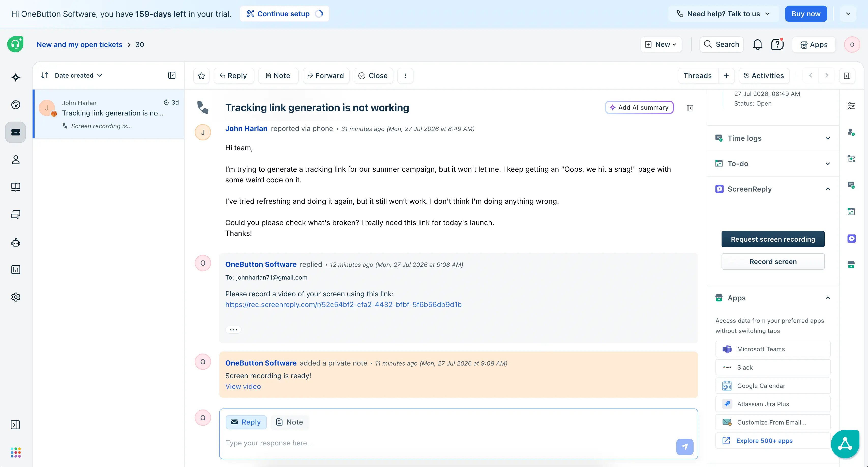This screenshot has height=467, width=868.
Task: Open the Threads view
Action: pos(697,76)
